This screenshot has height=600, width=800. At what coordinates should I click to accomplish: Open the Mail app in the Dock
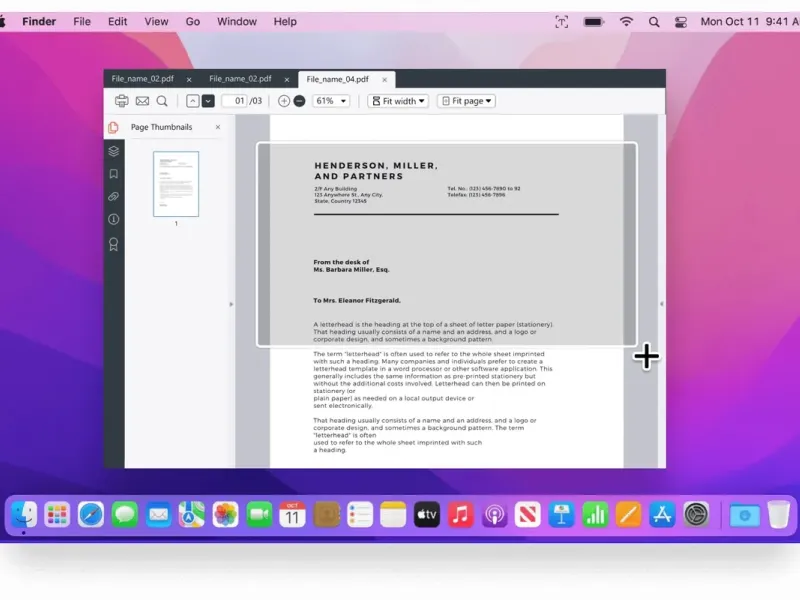tap(158, 514)
